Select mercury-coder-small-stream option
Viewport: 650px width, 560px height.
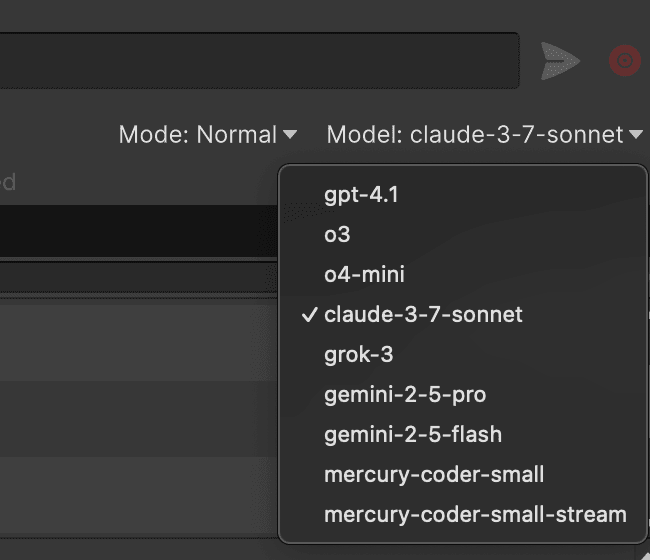pyautogui.click(x=475, y=514)
